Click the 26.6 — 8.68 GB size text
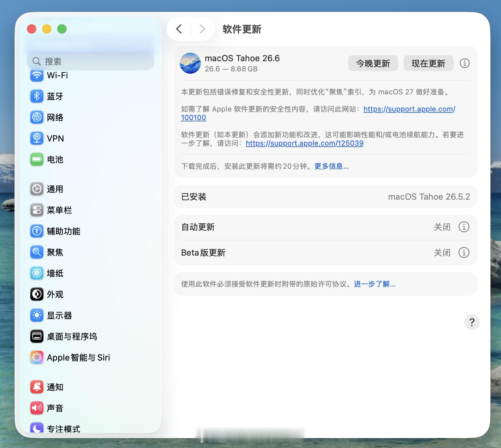 click(x=231, y=69)
